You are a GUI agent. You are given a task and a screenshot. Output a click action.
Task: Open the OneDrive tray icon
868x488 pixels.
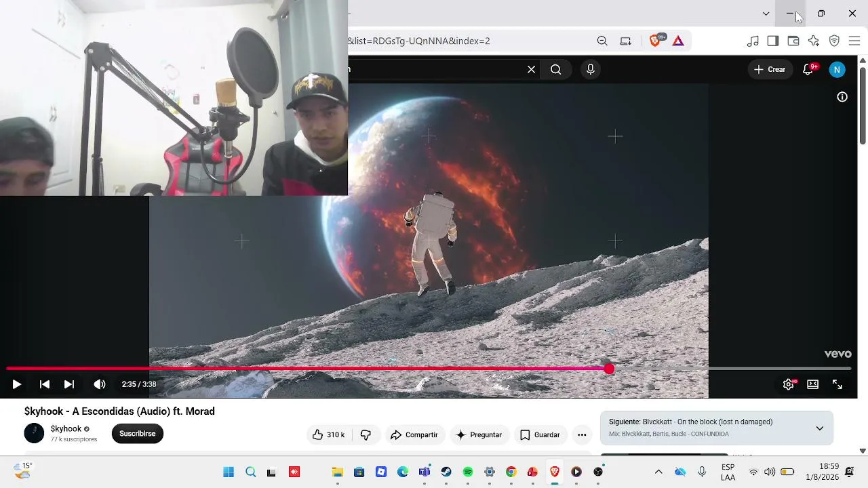click(x=680, y=472)
